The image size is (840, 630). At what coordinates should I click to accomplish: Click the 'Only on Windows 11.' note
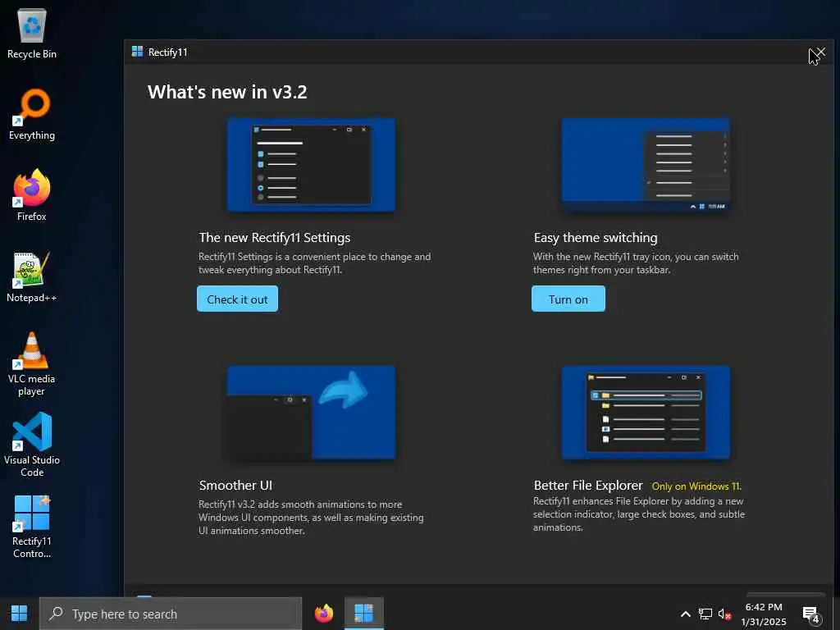click(696, 486)
